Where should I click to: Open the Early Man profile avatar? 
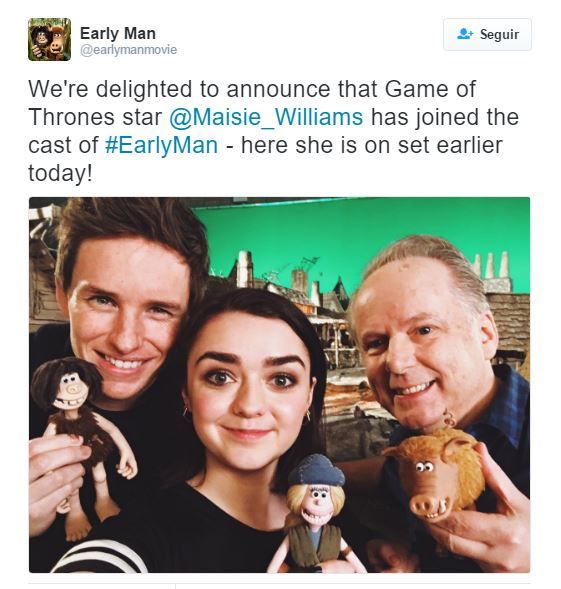[49, 39]
